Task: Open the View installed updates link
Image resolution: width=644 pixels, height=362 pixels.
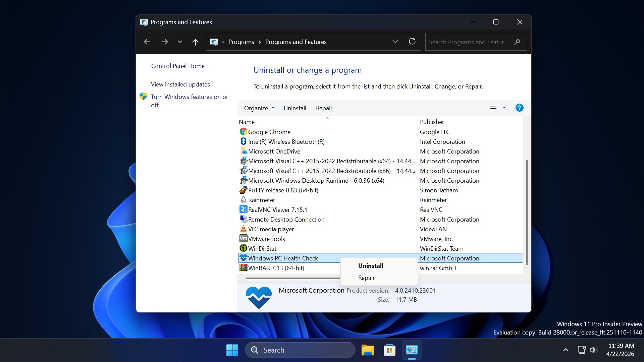Action: [180, 84]
